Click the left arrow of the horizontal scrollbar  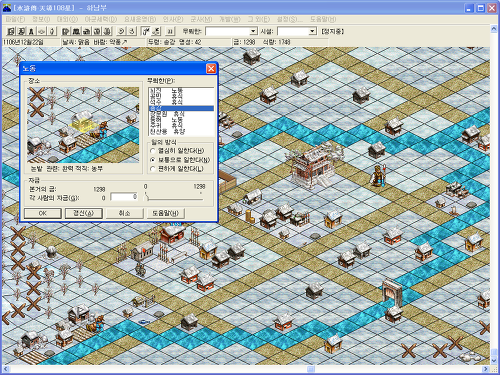coord(6,369)
